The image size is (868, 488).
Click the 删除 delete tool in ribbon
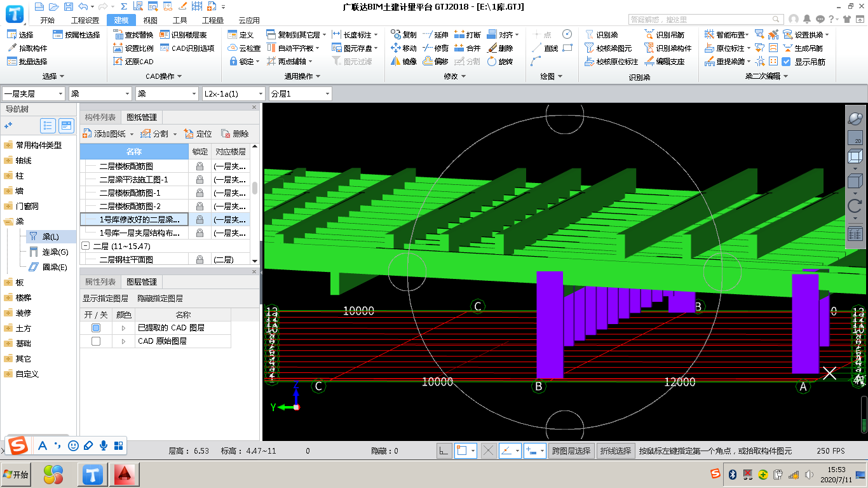pos(500,48)
